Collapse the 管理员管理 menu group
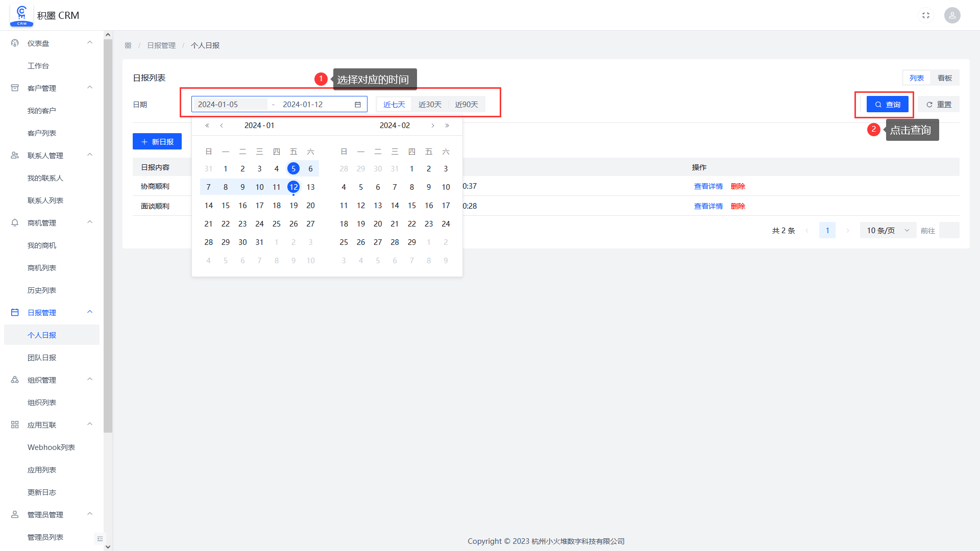 pos(90,514)
